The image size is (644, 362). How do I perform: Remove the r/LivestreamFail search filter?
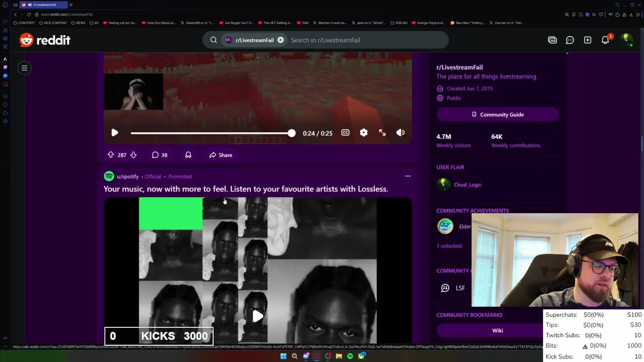[x=281, y=40]
